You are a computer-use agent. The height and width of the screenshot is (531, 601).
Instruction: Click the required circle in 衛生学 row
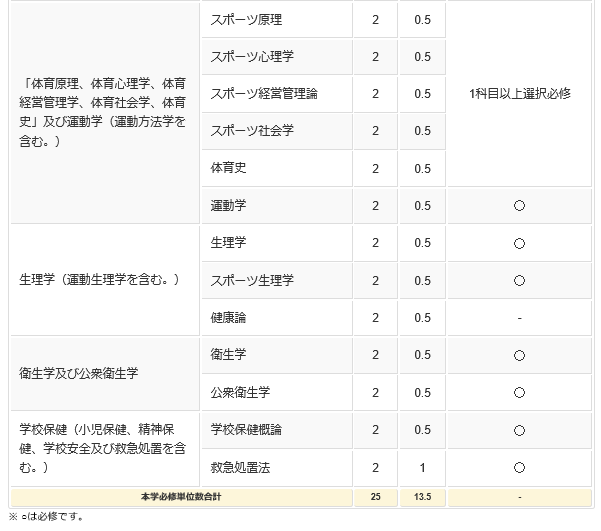(519, 355)
